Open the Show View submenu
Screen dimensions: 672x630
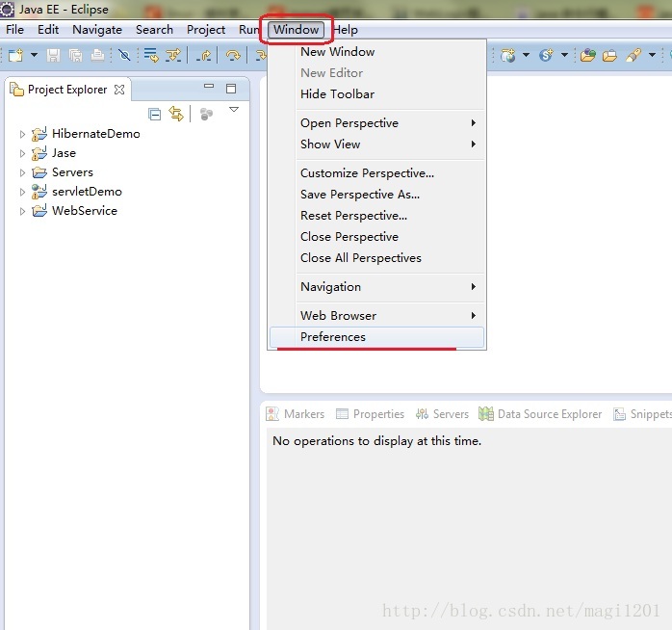[376, 144]
